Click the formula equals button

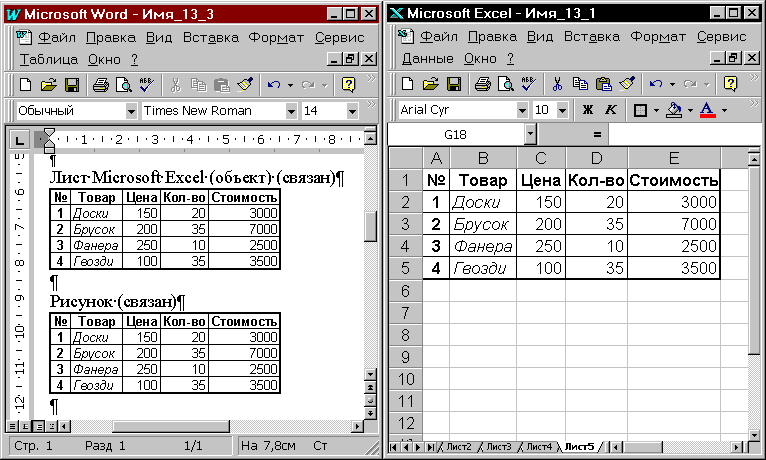[597, 133]
